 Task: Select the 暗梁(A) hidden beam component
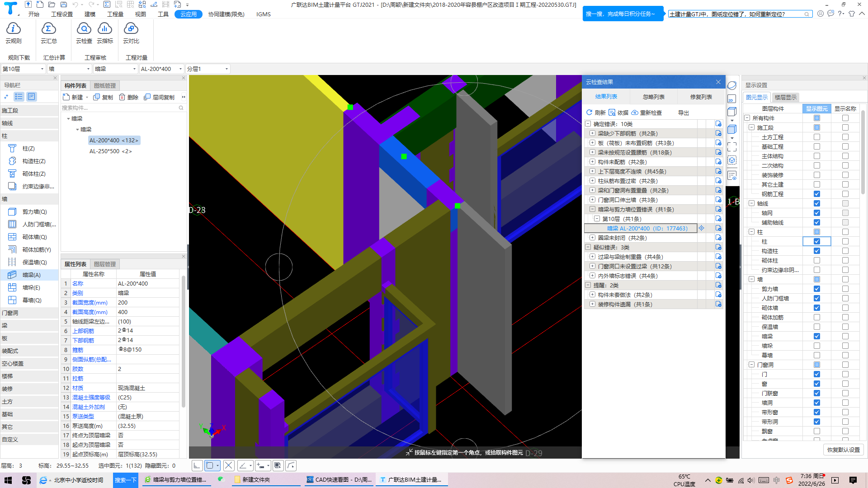tap(31, 275)
